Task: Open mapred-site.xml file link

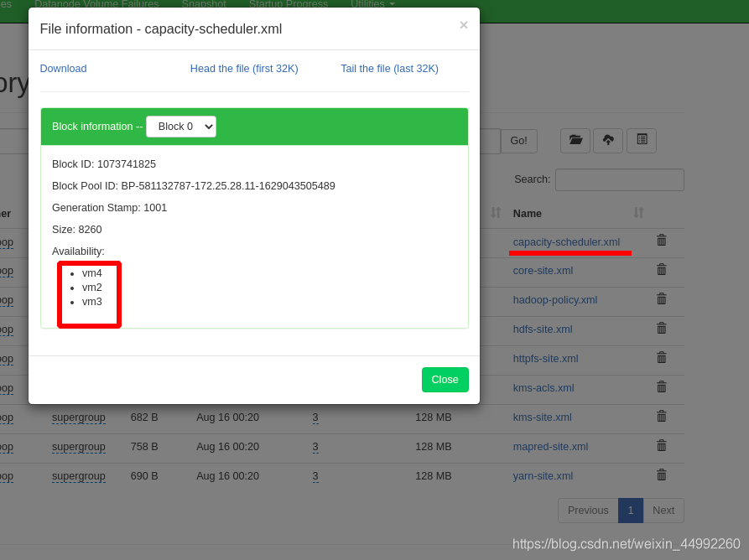Action: tap(550, 447)
